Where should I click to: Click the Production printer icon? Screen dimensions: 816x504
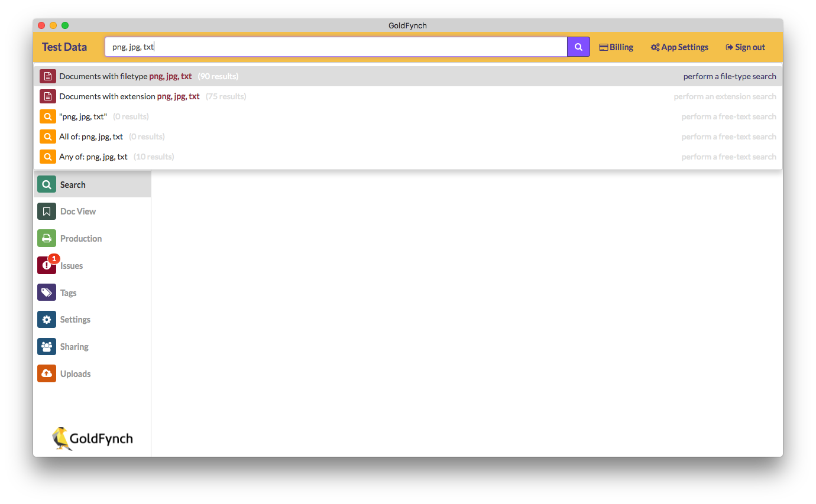pyautogui.click(x=46, y=238)
